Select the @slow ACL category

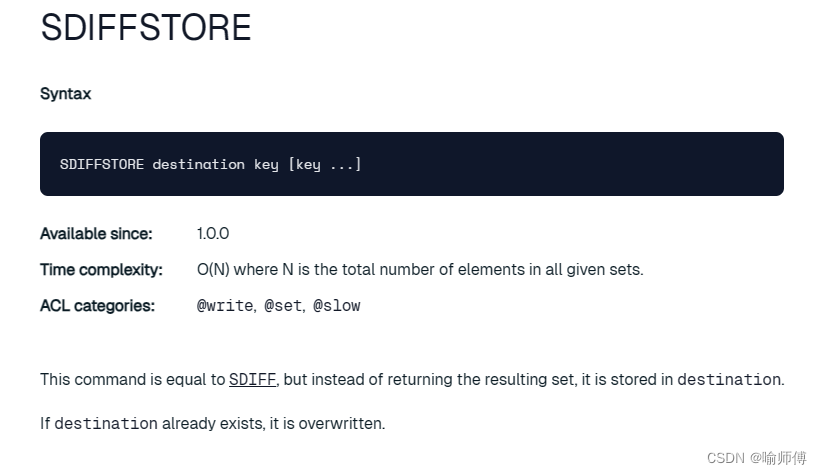[x=337, y=306]
